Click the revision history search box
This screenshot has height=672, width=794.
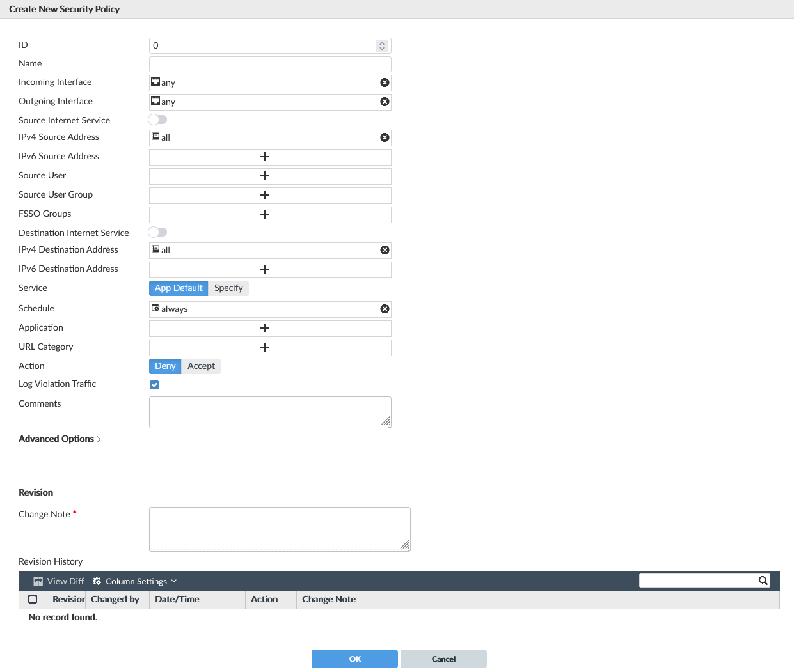[704, 580]
